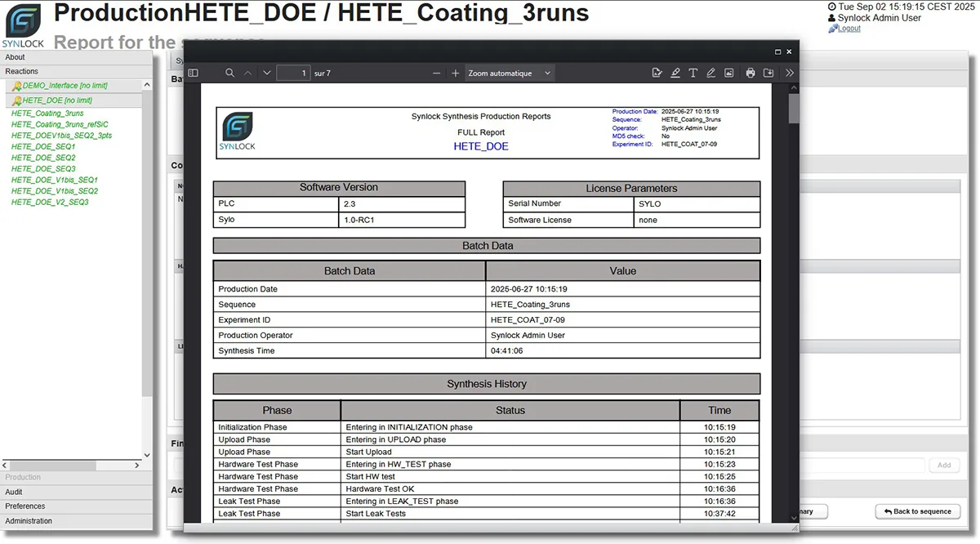The height and width of the screenshot is (544, 980).
Task: Go to next page with down chevron
Action: point(266,73)
